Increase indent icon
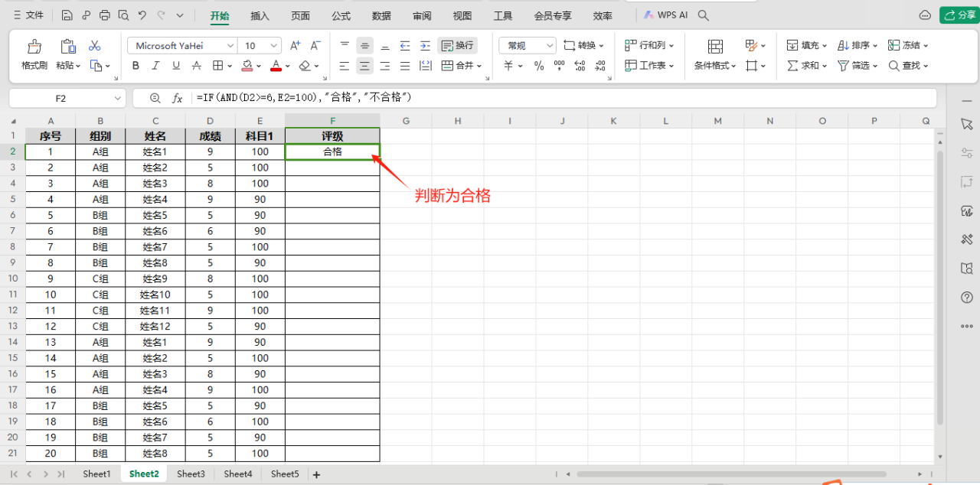The width and height of the screenshot is (980, 485). coord(425,46)
